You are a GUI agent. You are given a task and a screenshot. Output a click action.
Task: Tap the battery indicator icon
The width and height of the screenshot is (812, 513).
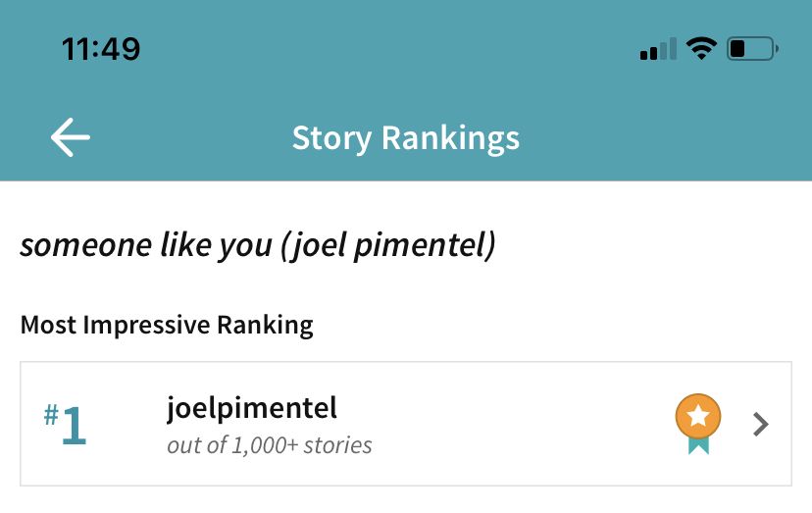(752, 48)
